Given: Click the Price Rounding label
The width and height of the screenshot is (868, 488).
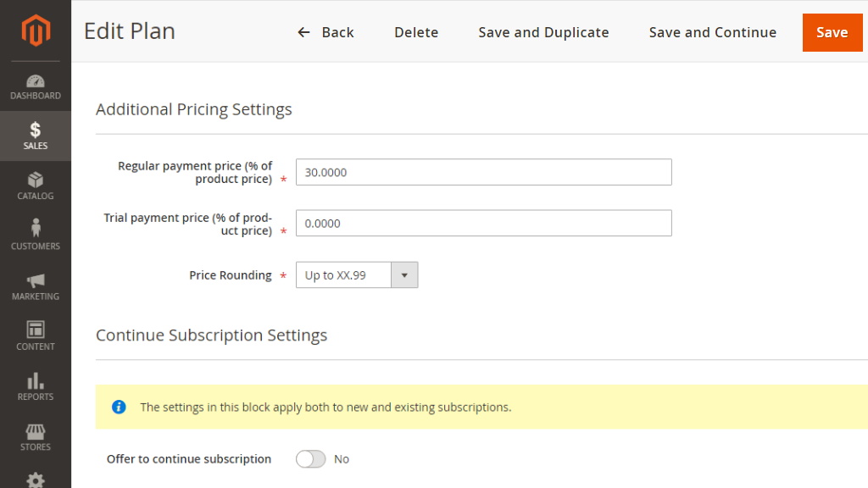Looking at the screenshot, I should pos(231,275).
